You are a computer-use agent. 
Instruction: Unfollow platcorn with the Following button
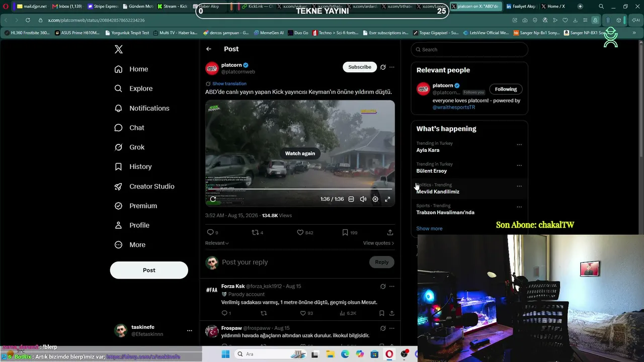click(506, 89)
